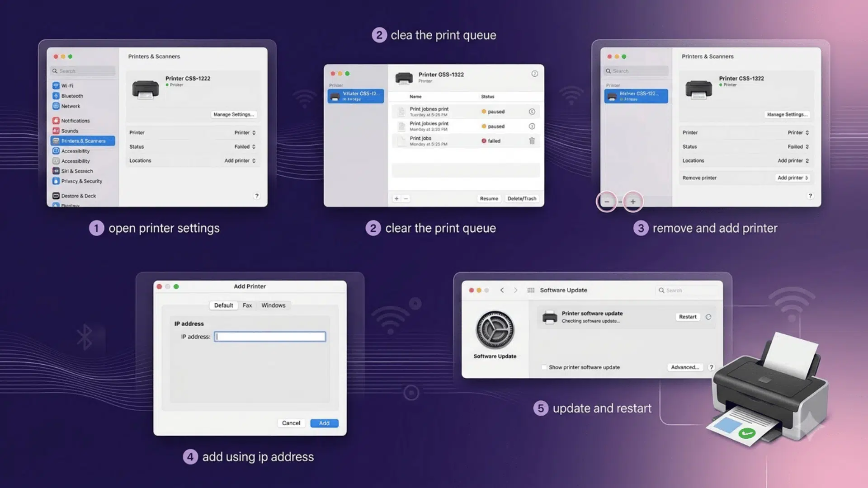Screen dimensions: 868x488
Task: Select the 'Print jobnas print' job row
Action: [466, 112]
